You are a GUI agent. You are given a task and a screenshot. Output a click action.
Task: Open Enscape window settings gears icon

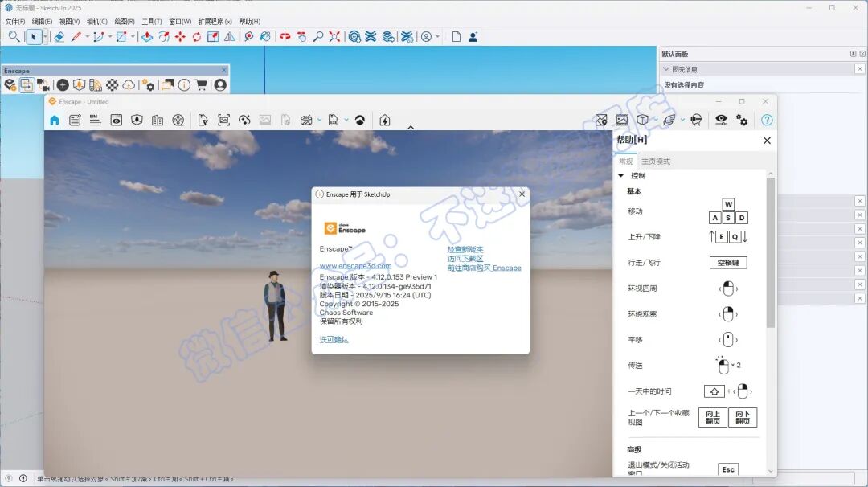742,120
